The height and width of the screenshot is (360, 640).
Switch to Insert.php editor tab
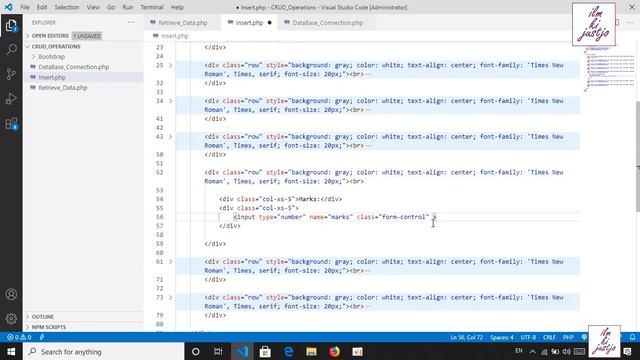point(249,22)
